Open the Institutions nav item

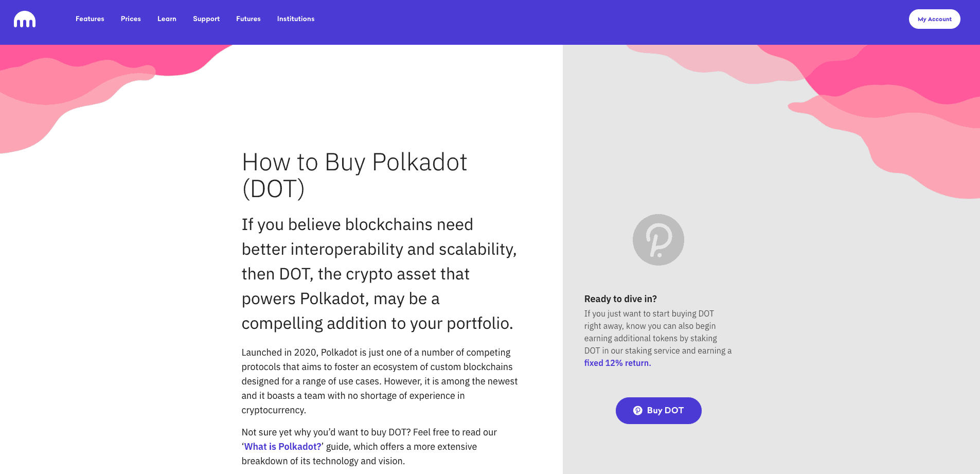click(296, 19)
